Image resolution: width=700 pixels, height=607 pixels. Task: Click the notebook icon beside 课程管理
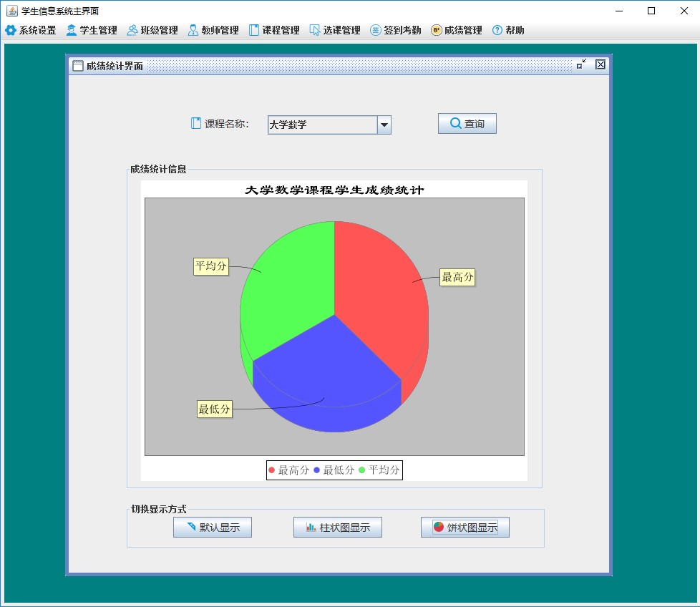(x=254, y=30)
